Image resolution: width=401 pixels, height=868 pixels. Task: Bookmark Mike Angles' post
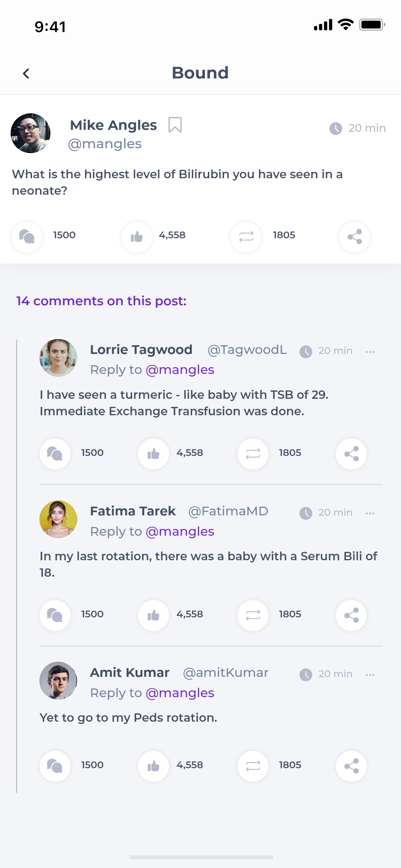175,125
